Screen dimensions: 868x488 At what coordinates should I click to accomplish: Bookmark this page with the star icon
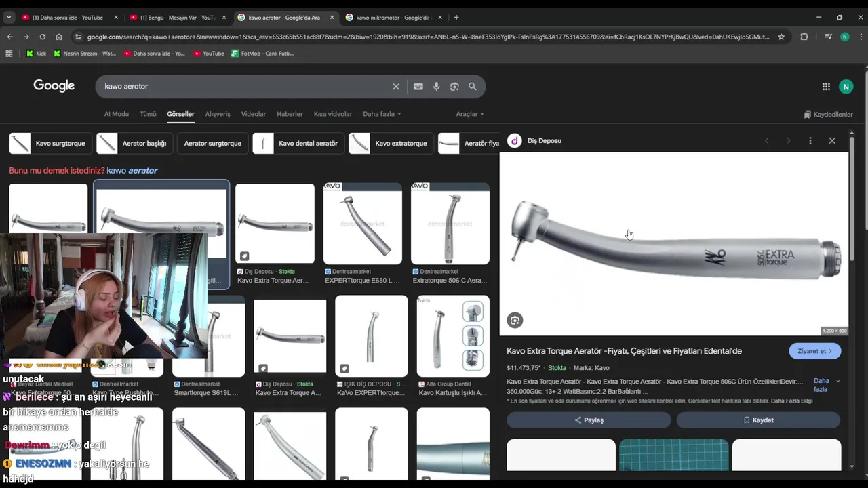tap(781, 37)
